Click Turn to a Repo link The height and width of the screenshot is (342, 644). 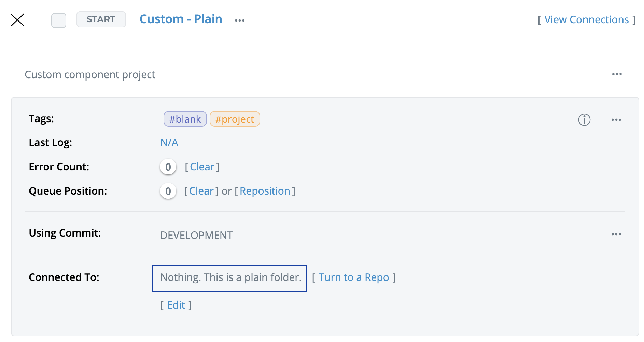click(354, 277)
